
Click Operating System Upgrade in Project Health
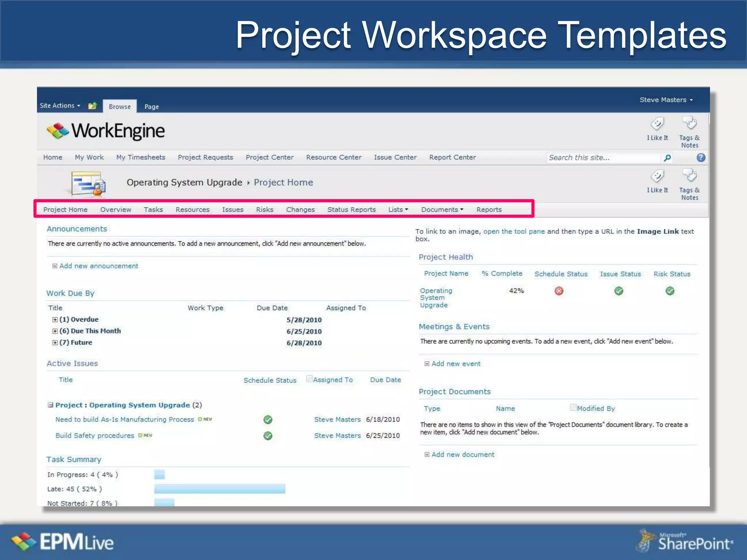(436, 298)
